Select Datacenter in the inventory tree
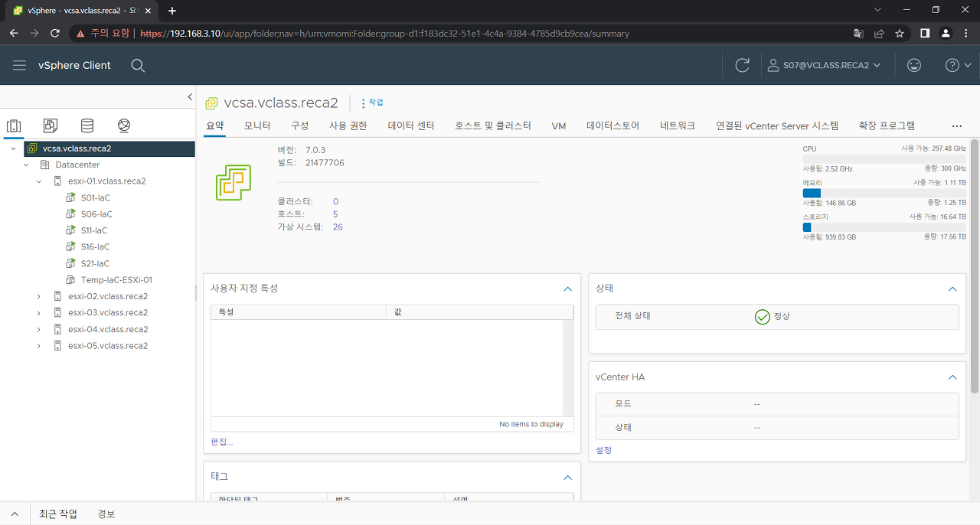The image size is (980, 525). point(77,165)
